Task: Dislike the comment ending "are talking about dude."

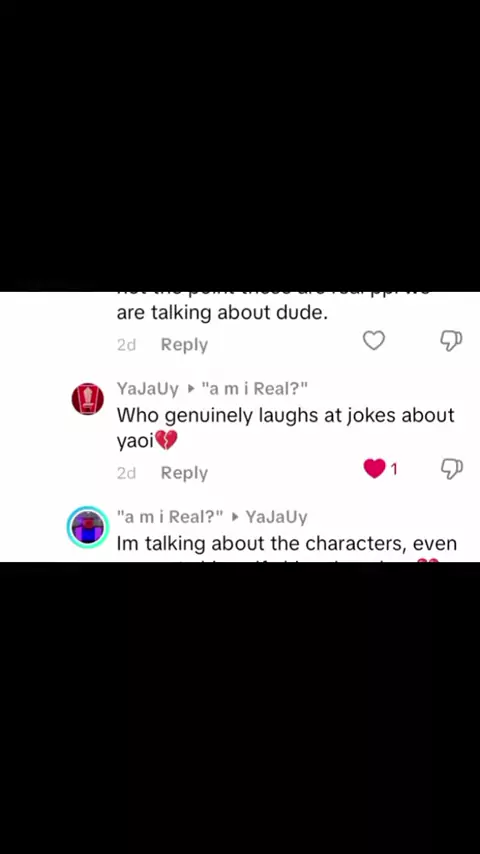Action: click(x=452, y=340)
